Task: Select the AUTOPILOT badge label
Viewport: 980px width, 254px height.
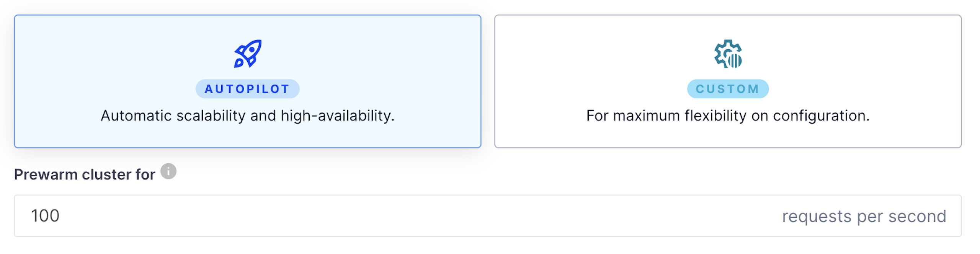Action: pyautogui.click(x=247, y=89)
